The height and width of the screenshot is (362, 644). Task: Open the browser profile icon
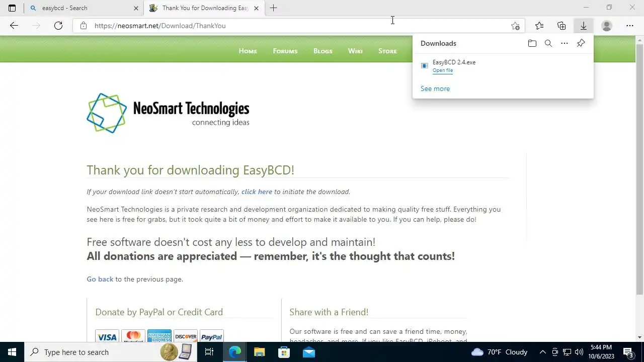click(607, 26)
